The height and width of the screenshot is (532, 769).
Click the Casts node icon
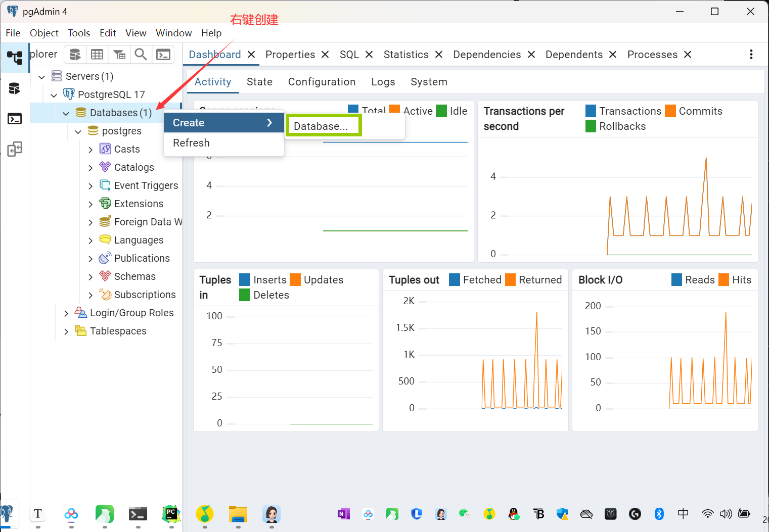click(x=105, y=149)
